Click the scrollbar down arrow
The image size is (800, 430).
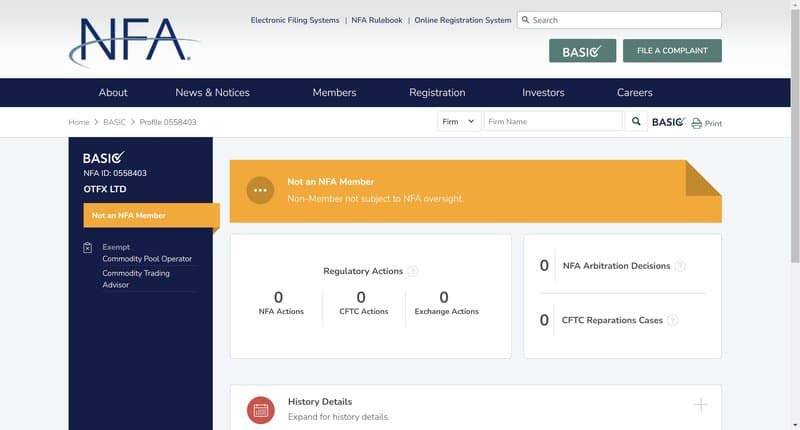[x=795, y=425]
